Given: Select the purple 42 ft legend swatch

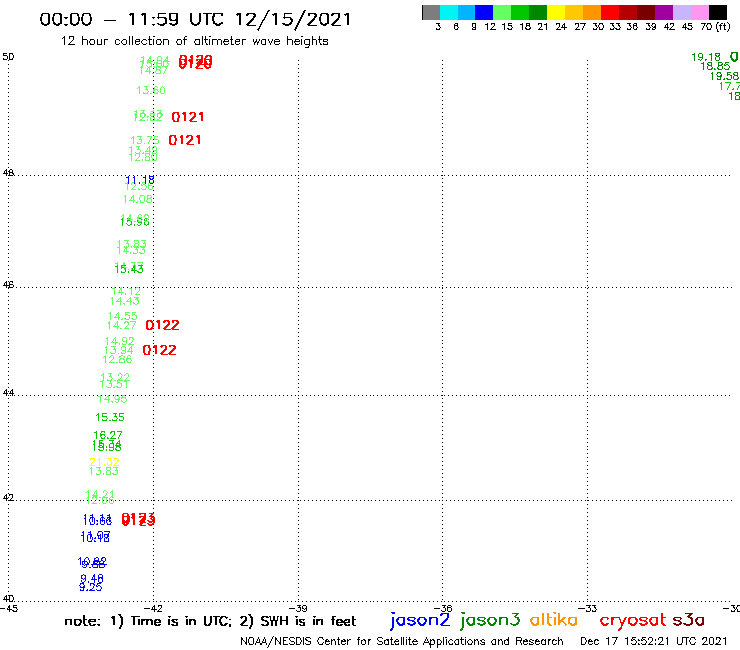Looking at the screenshot, I should coord(664,12).
